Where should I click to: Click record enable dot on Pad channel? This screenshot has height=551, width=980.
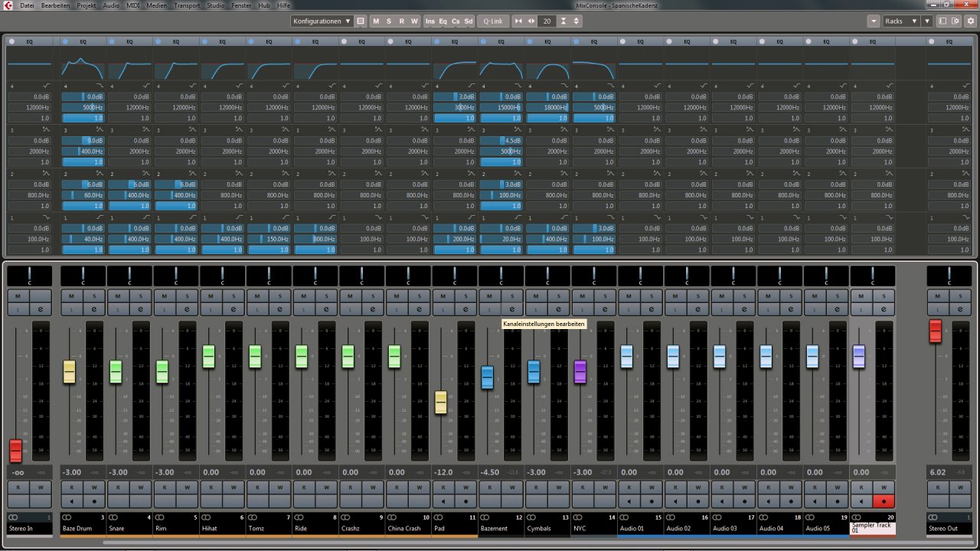click(x=465, y=501)
